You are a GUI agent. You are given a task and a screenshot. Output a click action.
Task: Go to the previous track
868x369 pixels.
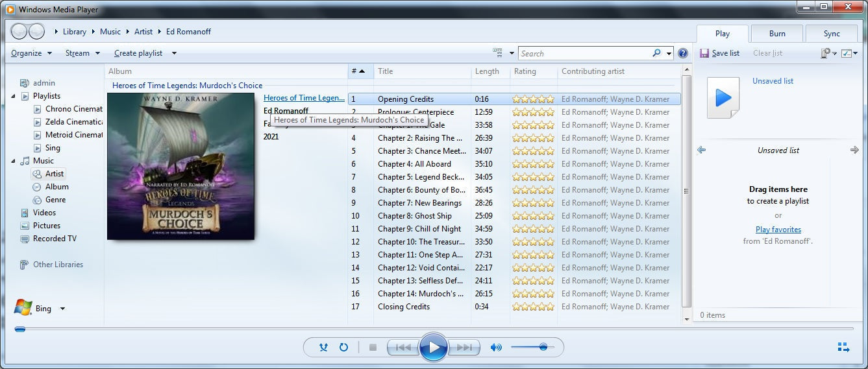point(403,348)
